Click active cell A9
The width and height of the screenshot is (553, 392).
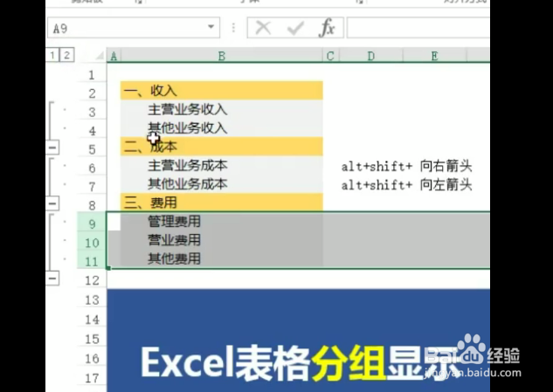(114, 222)
